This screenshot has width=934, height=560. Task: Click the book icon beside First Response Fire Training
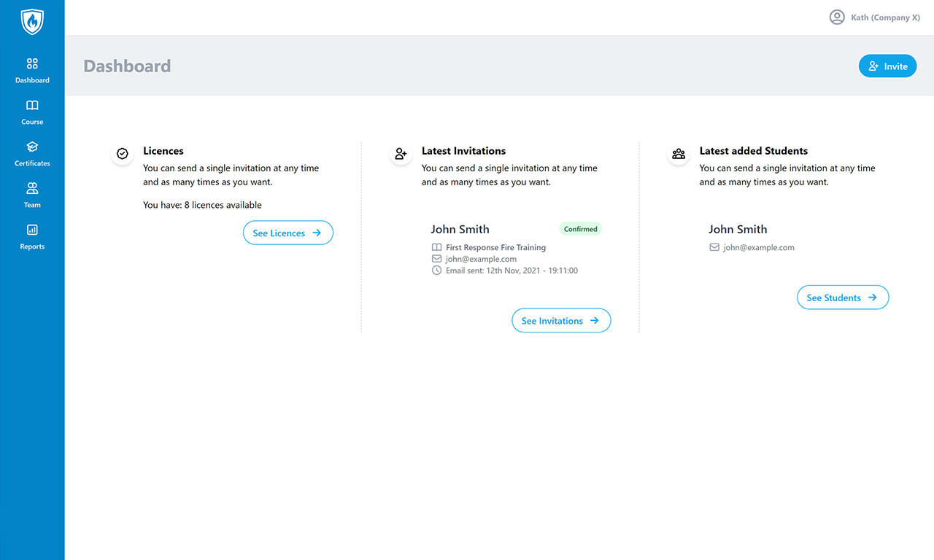(x=436, y=247)
